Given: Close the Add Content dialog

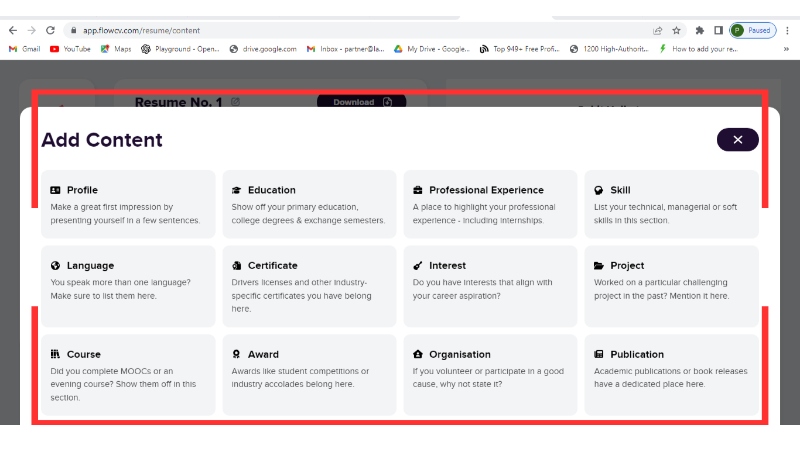Looking at the screenshot, I should click(737, 140).
